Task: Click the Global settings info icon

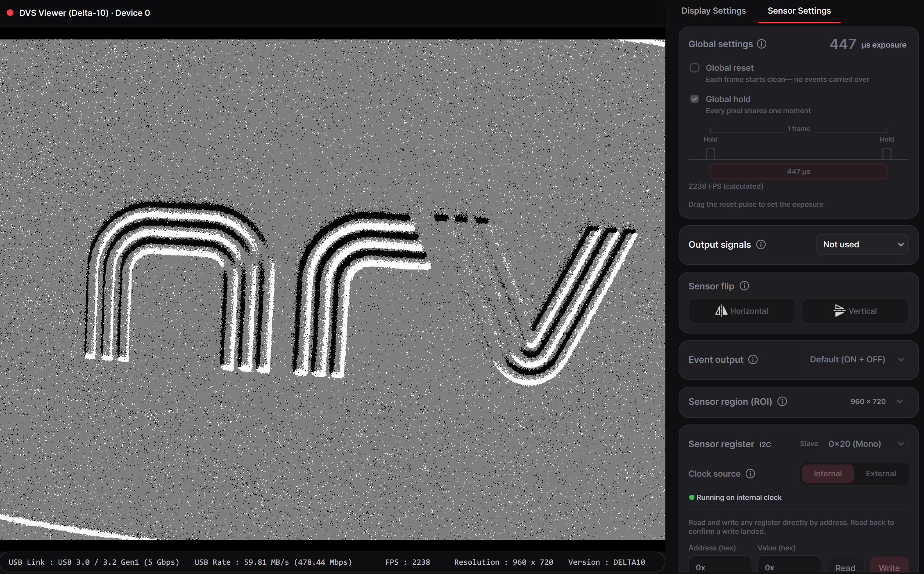Action: click(x=762, y=44)
